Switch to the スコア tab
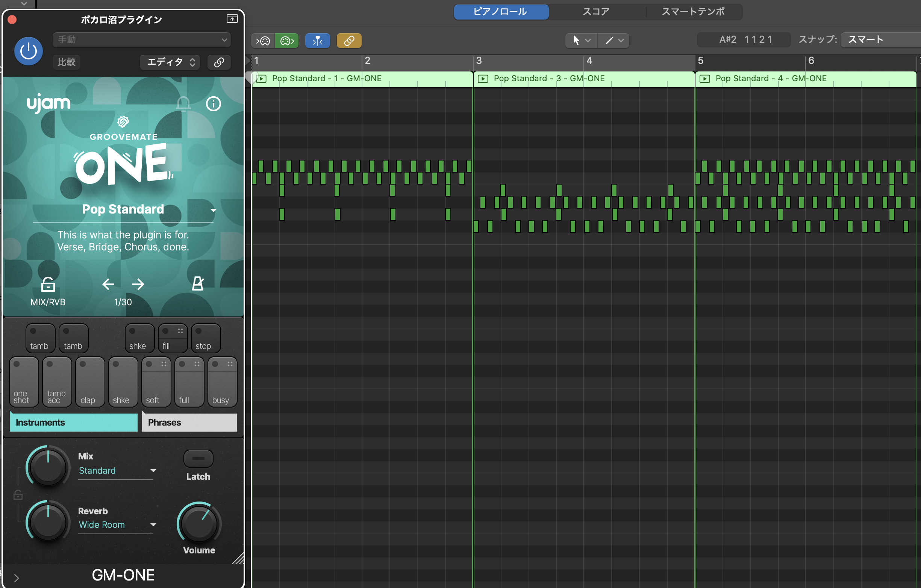921x588 pixels. [597, 12]
